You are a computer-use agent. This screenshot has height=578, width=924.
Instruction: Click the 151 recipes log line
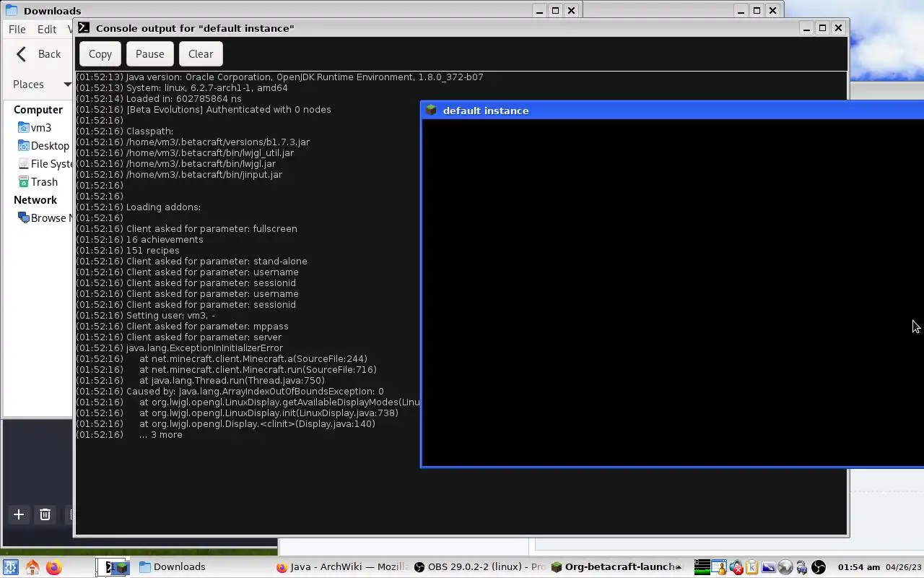(x=128, y=251)
